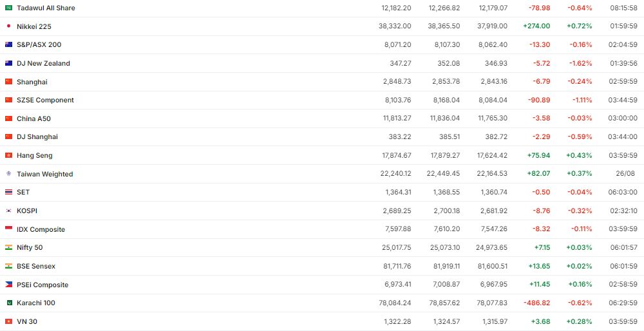
Task: Click Hang Seng's +0.43% change value
Action: point(579,155)
